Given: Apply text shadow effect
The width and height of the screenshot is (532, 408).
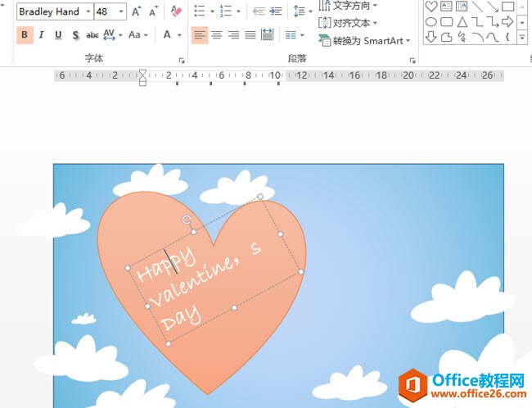Looking at the screenshot, I should (75, 35).
